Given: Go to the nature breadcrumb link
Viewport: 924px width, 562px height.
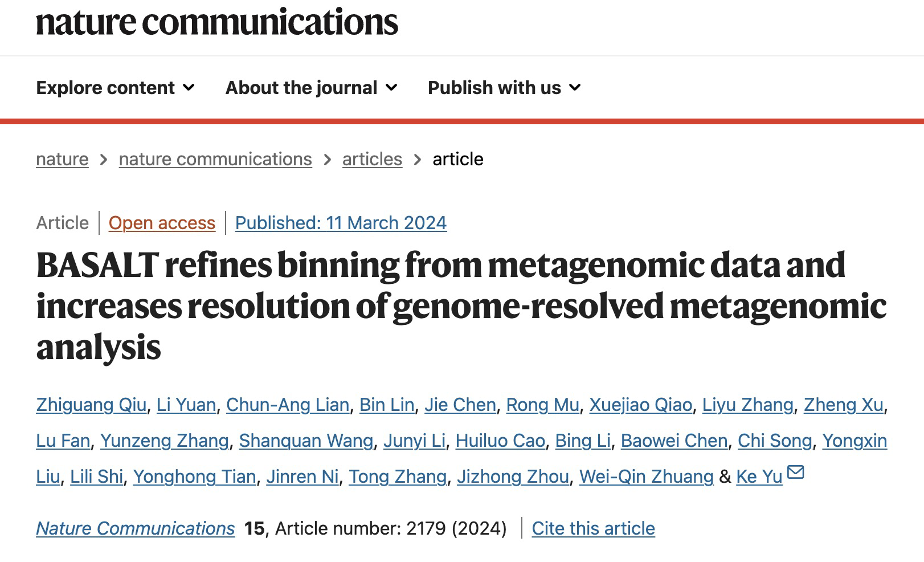Looking at the screenshot, I should coord(62,159).
